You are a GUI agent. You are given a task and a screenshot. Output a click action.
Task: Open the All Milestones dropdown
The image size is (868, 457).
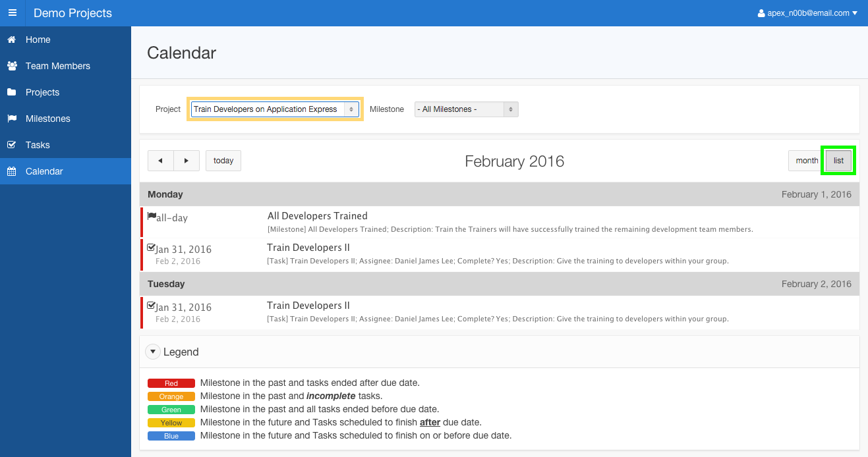465,109
